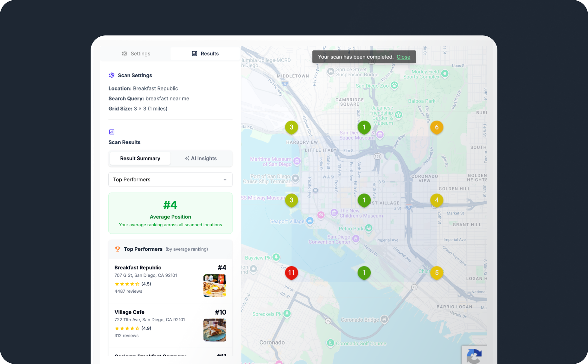The image size is (588, 364).
Task: Click the Top Performers trophy icon
Action: point(118,249)
